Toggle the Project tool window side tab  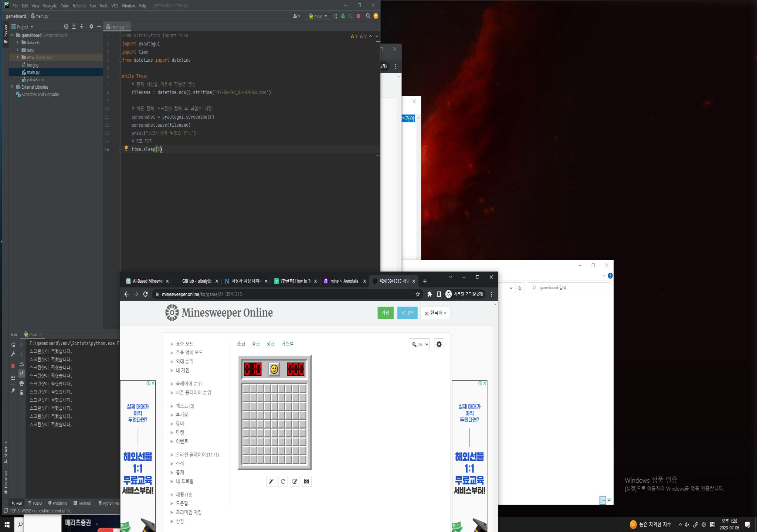pyautogui.click(x=6, y=34)
